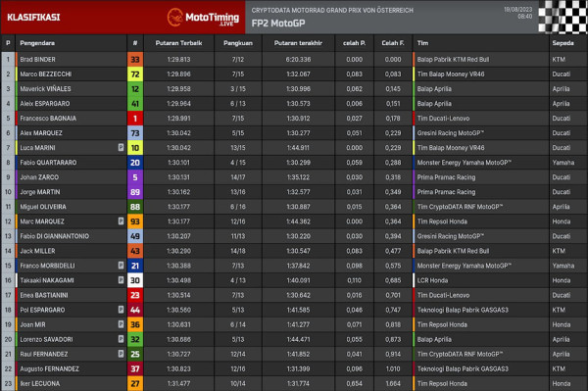Click the Sepeda column header

[563, 43]
